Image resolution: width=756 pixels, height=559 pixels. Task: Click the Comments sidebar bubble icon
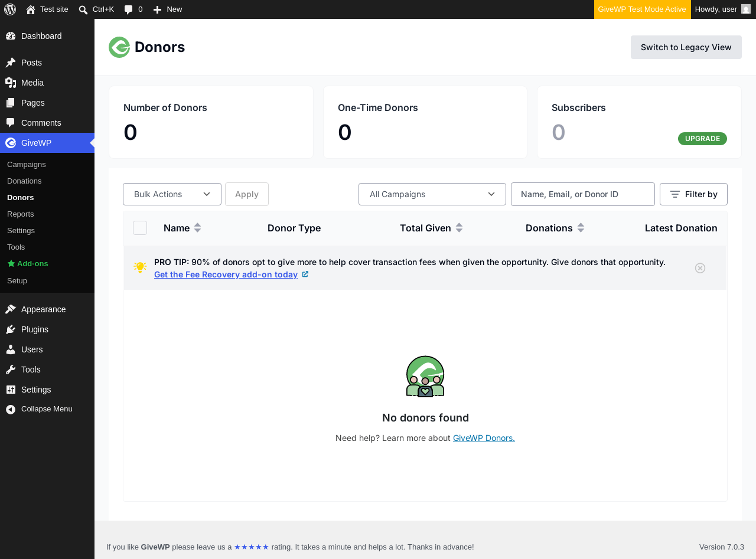coord(11,123)
